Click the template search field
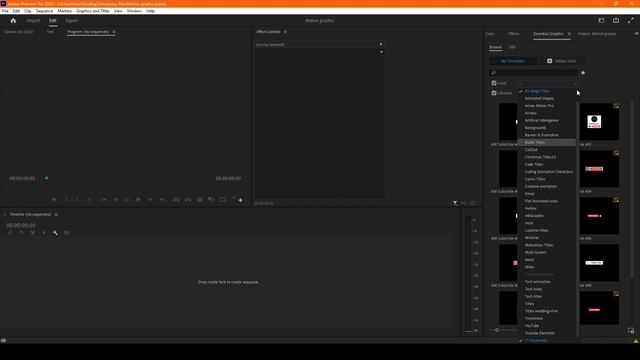The width and height of the screenshot is (640, 360). [x=533, y=73]
